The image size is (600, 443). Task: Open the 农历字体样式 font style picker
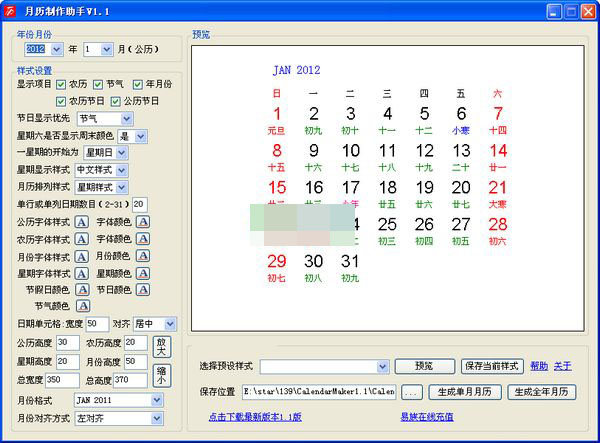tap(82, 239)
